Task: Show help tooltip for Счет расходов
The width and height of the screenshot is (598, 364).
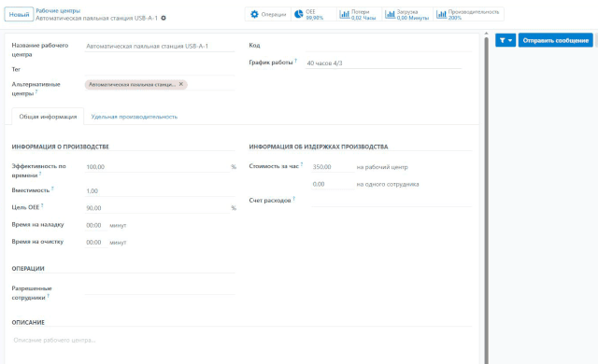Action: coord(294,199)
